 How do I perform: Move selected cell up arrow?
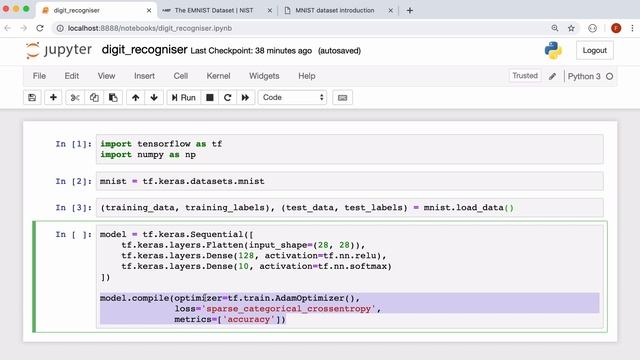136,98
